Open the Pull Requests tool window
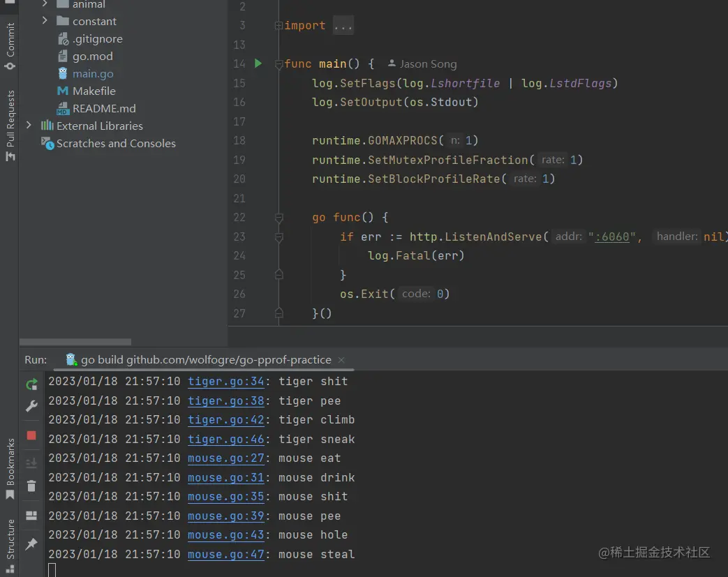The width and height of the screenshot is (728, 577). pyautogui.click(x=10, y=126)
